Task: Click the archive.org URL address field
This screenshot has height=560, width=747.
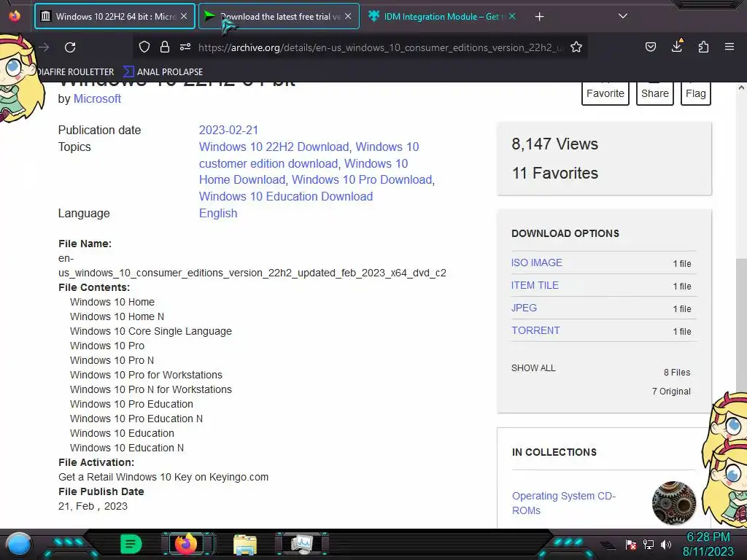Action: point(380,47)
